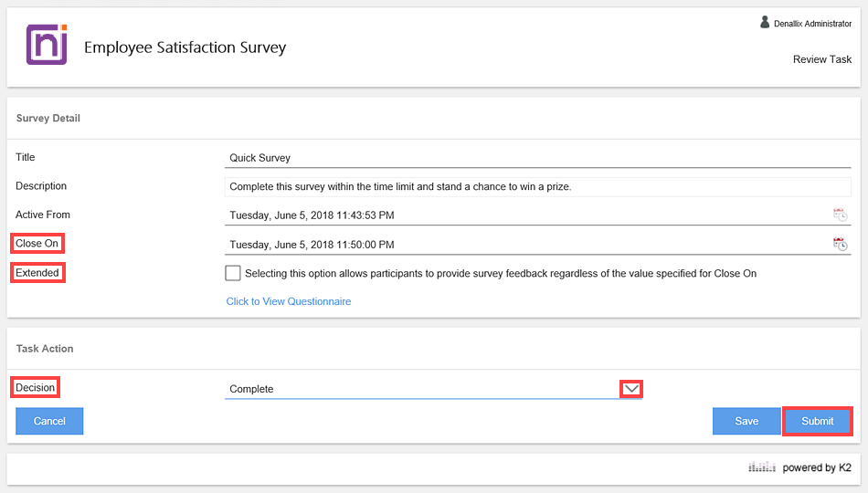
Task: Open the Active From calendar picker icon
Action: coord(840,215)
